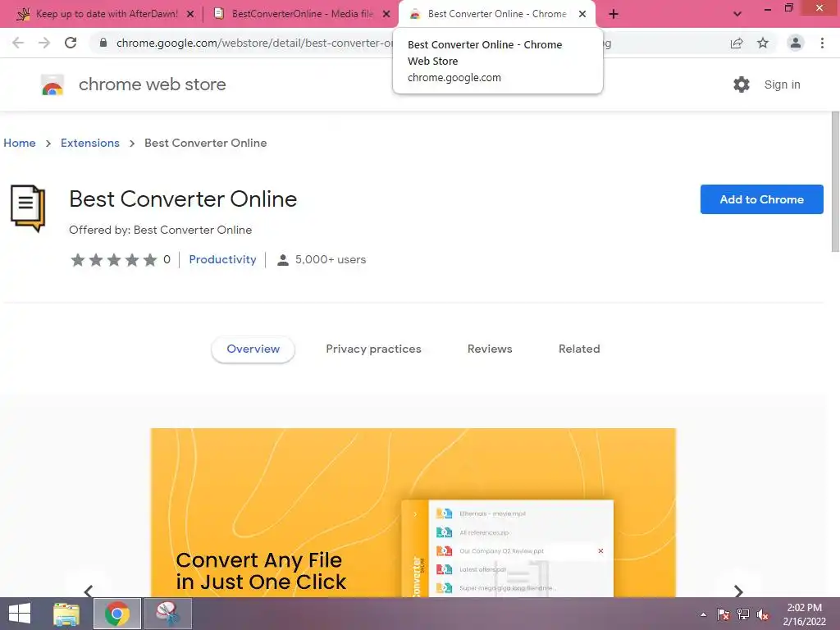Viewport: 840px width, 630px height.
Task: Open the Chrome profile avatar icon
Action: pyautogui.click(x=796, y=43)
